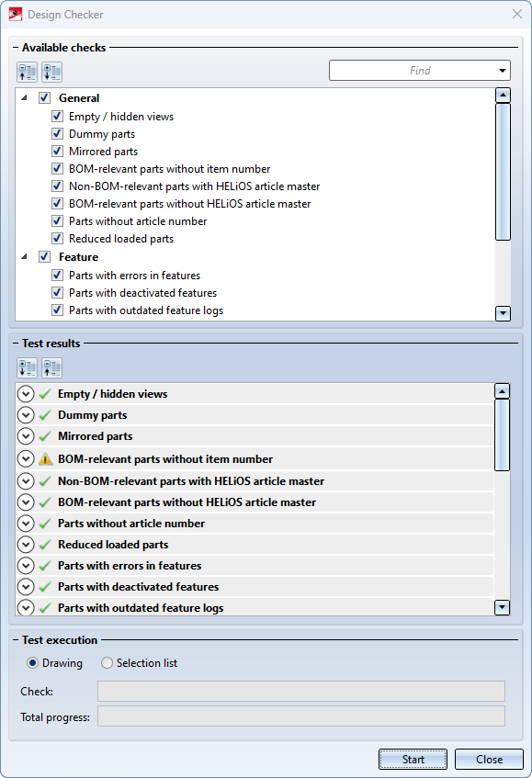
Task: Click expand-all icon in Available checks
Action: 51,72
